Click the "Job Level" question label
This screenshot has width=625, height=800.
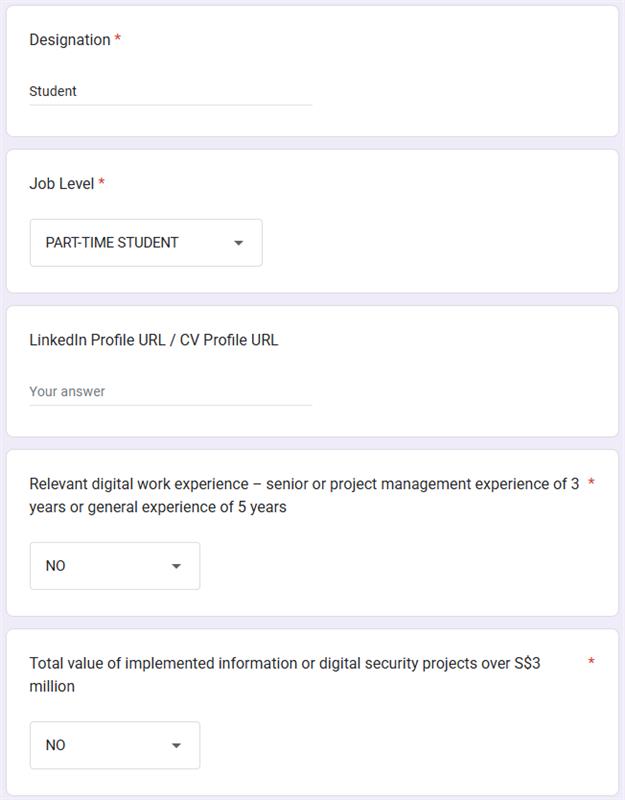(x=61, y=184)
